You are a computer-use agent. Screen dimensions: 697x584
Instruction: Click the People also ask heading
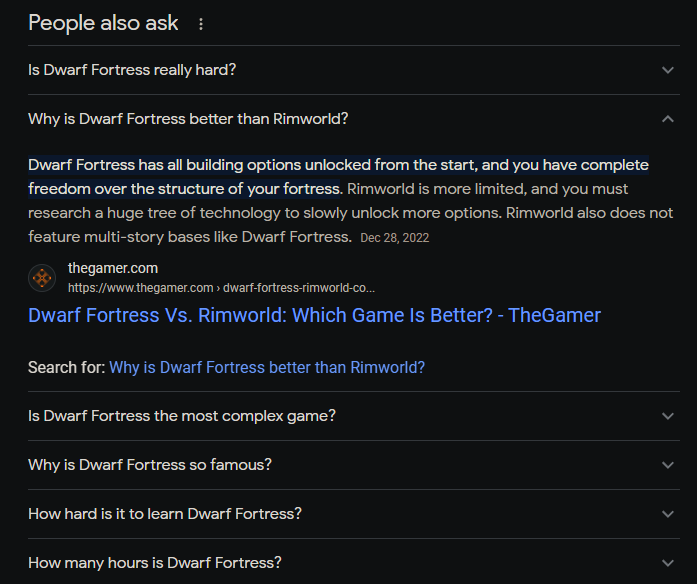pos(103,23)
